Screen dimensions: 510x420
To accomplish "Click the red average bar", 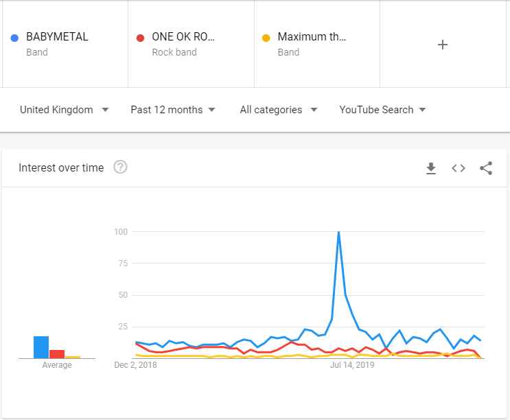I will (x=57, y=354).
